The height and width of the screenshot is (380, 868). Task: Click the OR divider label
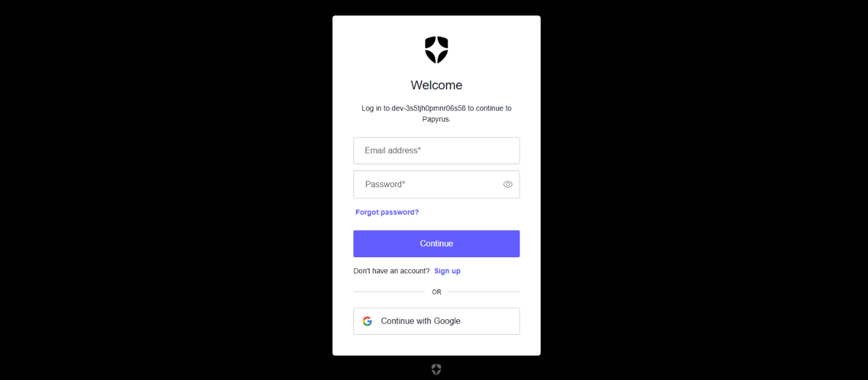click(436, 292)
